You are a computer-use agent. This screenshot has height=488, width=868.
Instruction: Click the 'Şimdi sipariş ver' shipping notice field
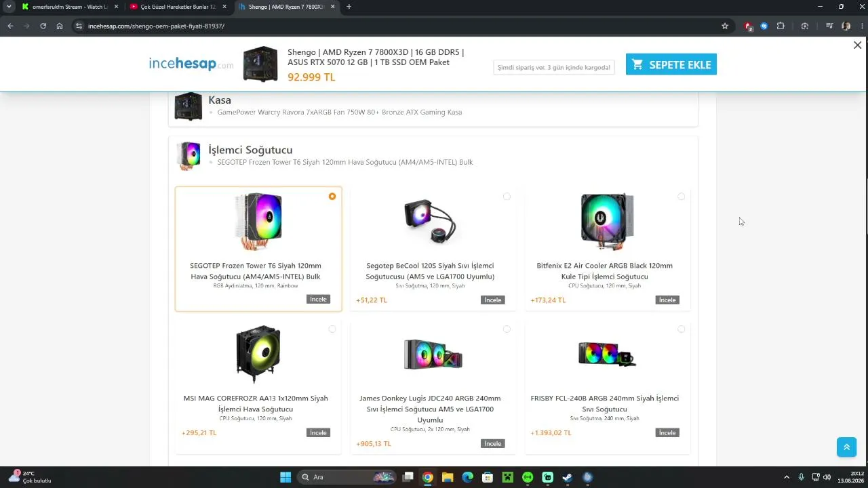(x=554, y=67)
